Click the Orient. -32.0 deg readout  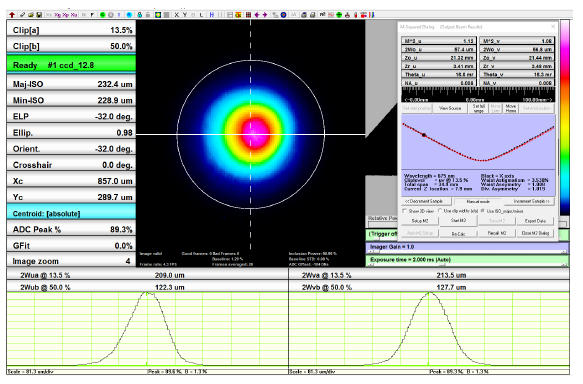click(71, 149)
